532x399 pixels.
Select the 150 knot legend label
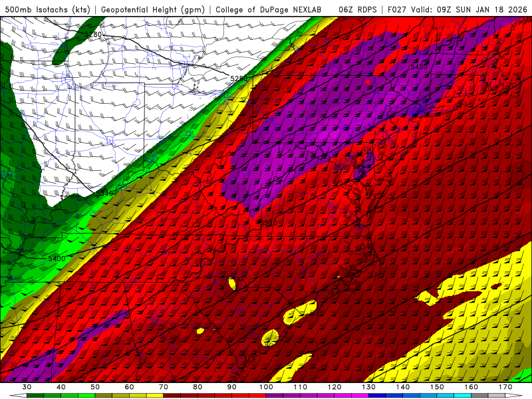point(437,387)
